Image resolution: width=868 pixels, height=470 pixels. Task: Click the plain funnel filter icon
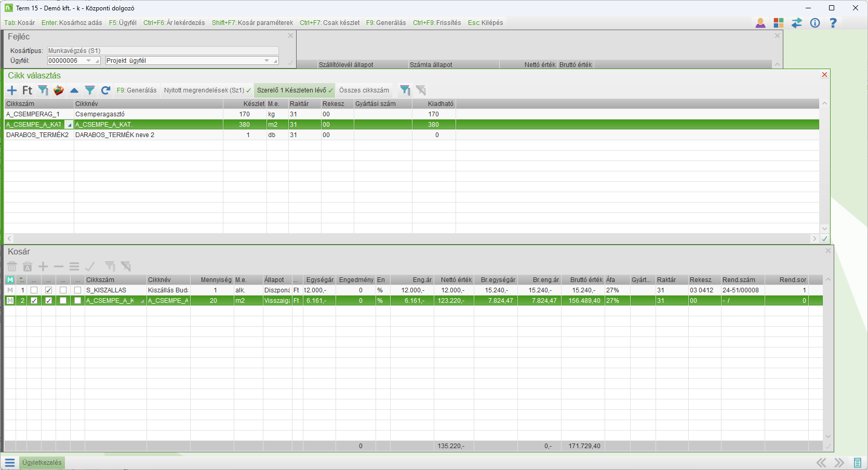coord(90,90)
